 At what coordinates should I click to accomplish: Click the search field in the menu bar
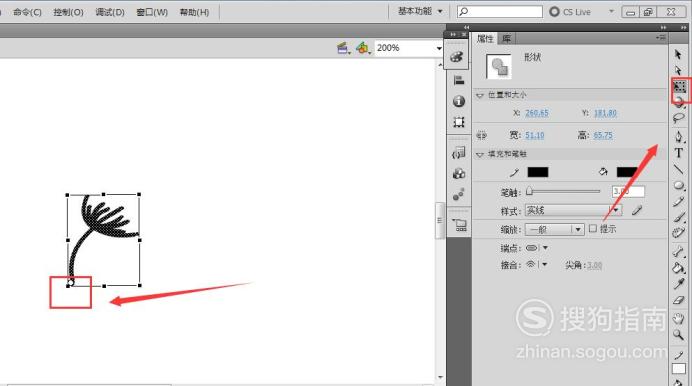click(500, 11)
